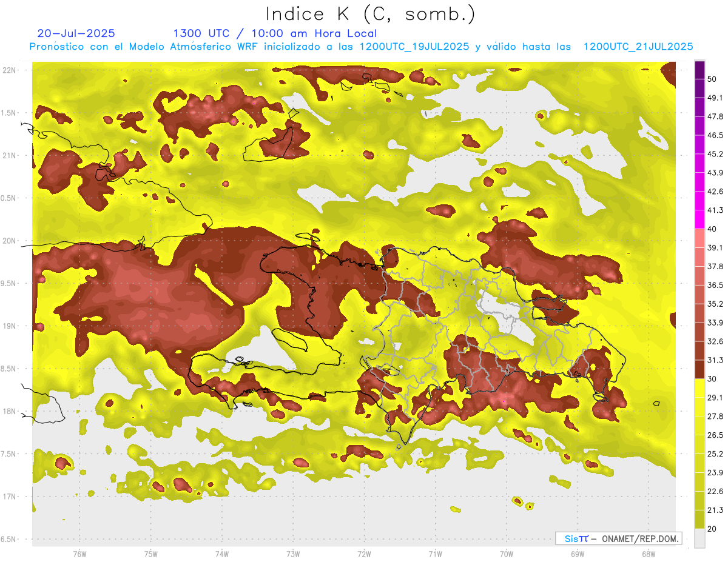Image resolution: width=728 pixels, height=562 pixels.
Task: Click the '20' color bar value
Action: pos(712,529)
